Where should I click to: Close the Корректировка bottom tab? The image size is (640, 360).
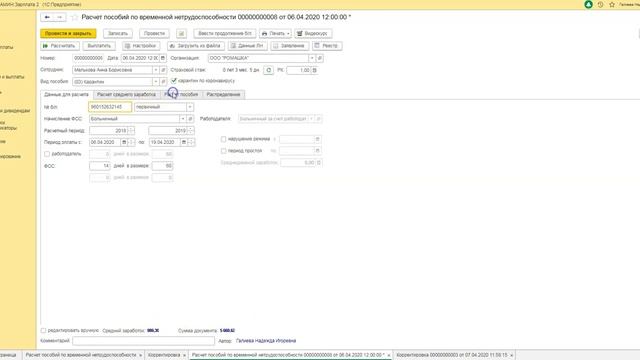pos(184,356)
